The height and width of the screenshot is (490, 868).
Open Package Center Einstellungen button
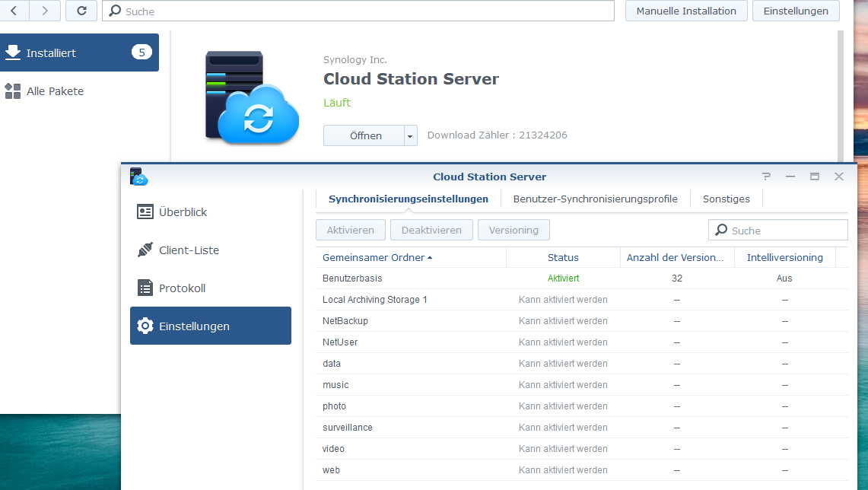tap(795, 11)
